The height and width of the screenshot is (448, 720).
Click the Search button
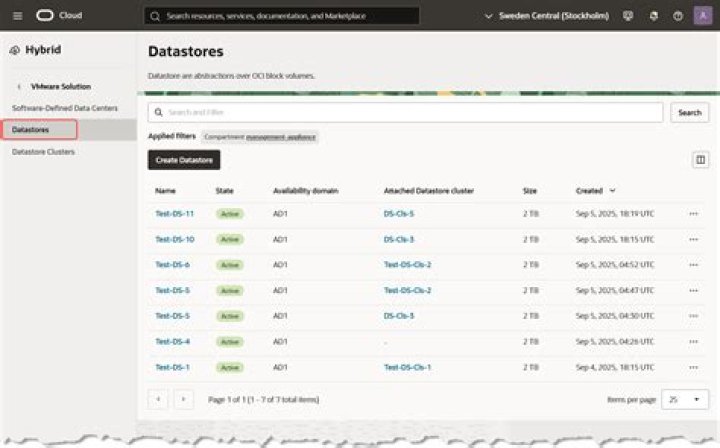coord(690,112)
